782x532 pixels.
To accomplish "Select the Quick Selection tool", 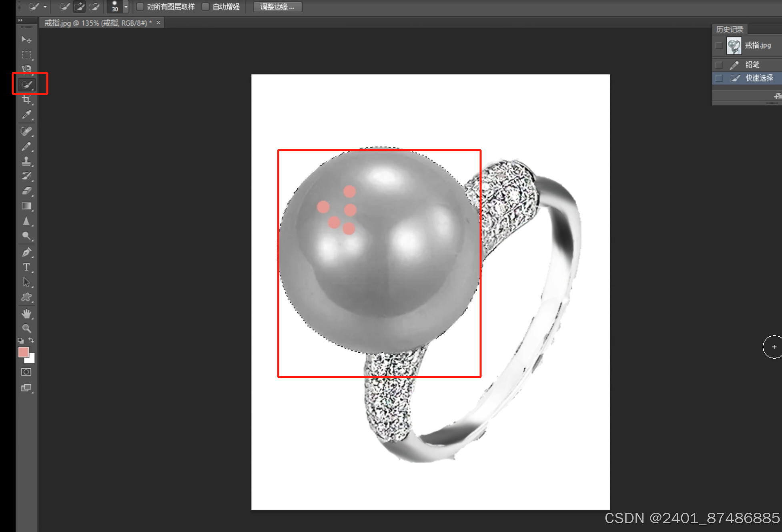I will tap(27, 84).
